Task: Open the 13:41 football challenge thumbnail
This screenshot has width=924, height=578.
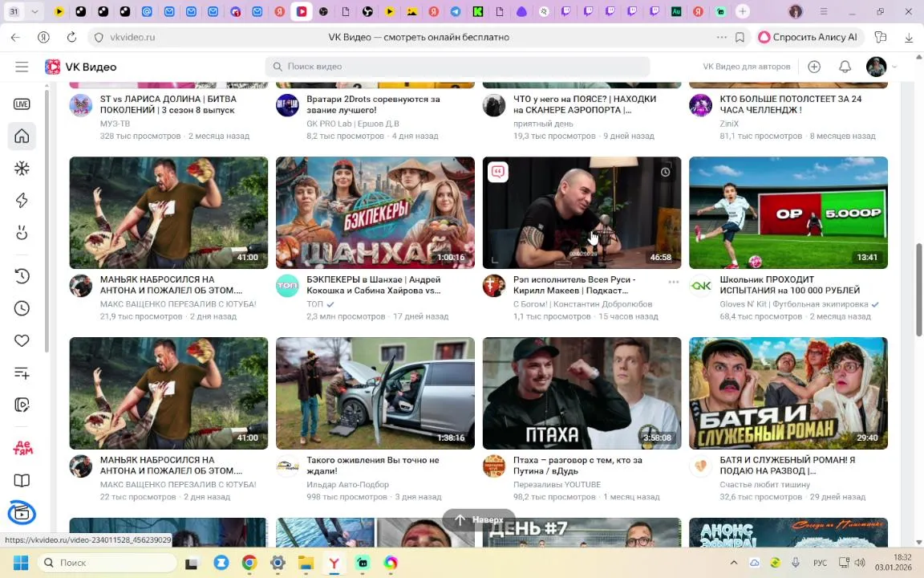Action: pyautogui.click(x=788, y=212)
